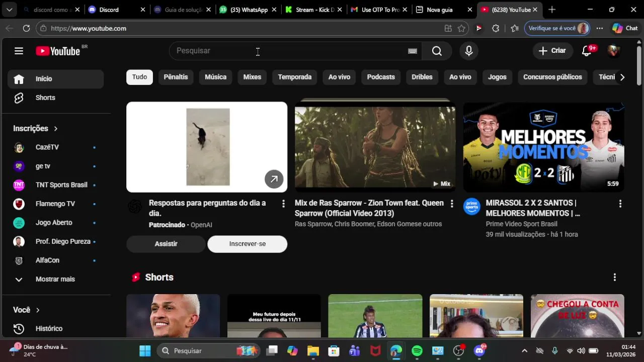Open the CazéTV channel subscription
This screenshot has width=644, height=362.
coord(55,147)
